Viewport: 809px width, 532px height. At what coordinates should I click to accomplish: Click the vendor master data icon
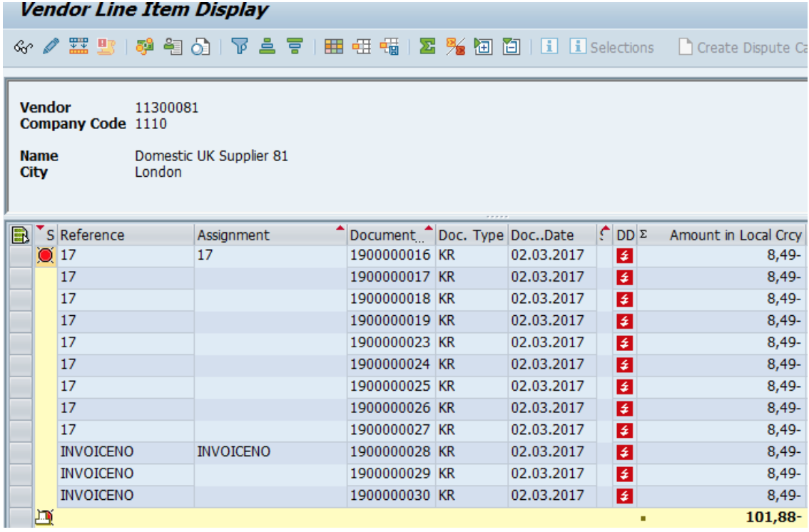(x=173, y=47)
